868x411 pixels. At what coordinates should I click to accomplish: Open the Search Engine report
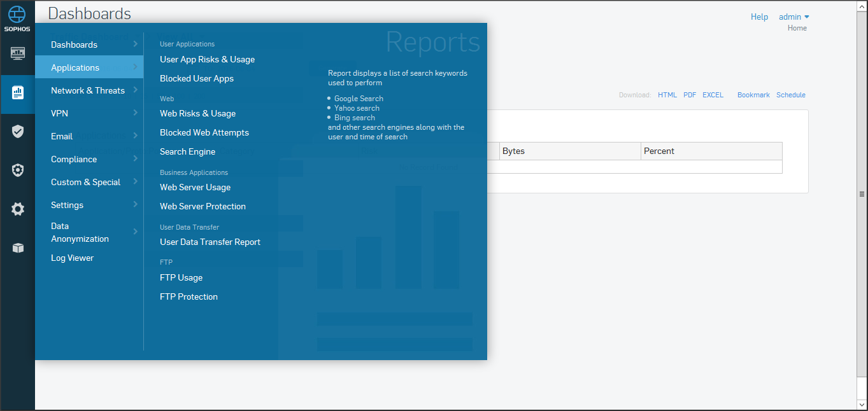(187, 151)
